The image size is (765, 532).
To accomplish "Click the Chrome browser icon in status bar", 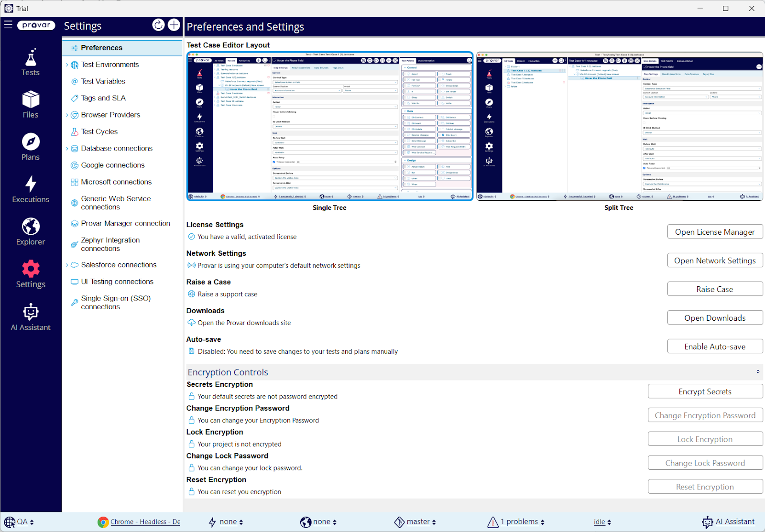I will [x=103, y=522].
